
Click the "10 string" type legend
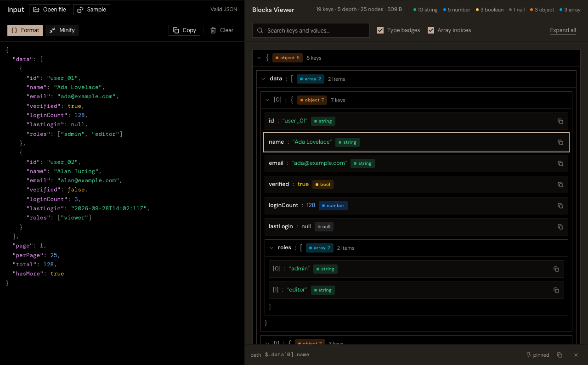click(x=425, y=10)
